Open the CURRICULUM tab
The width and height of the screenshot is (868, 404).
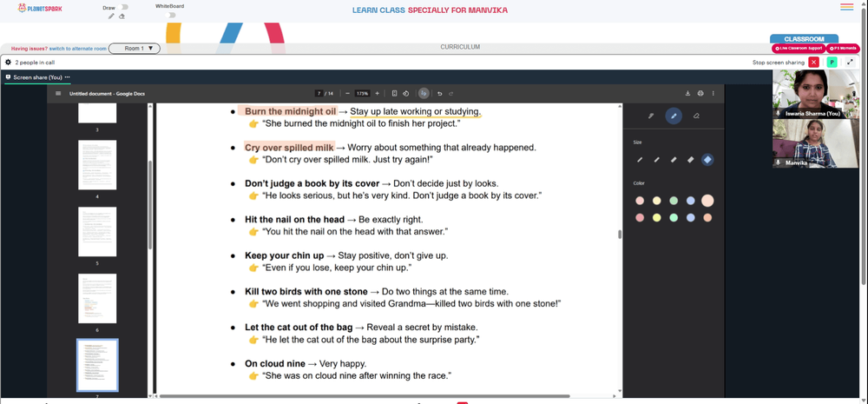[x=460, y=47]
